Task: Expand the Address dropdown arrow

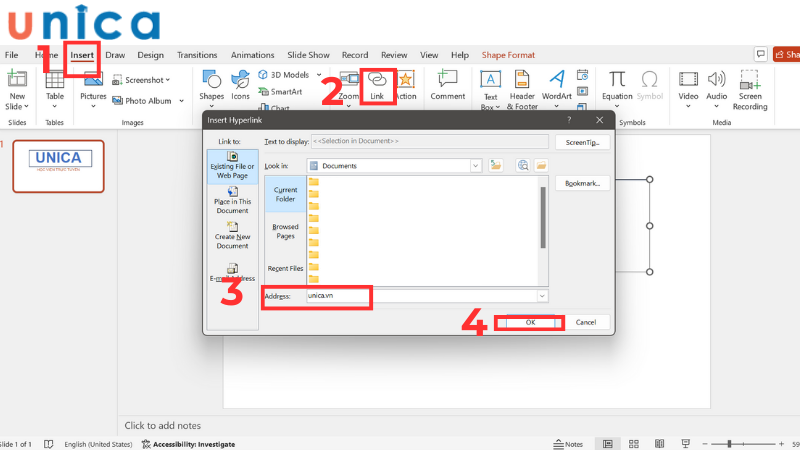Action: click(x=542, y=296)
